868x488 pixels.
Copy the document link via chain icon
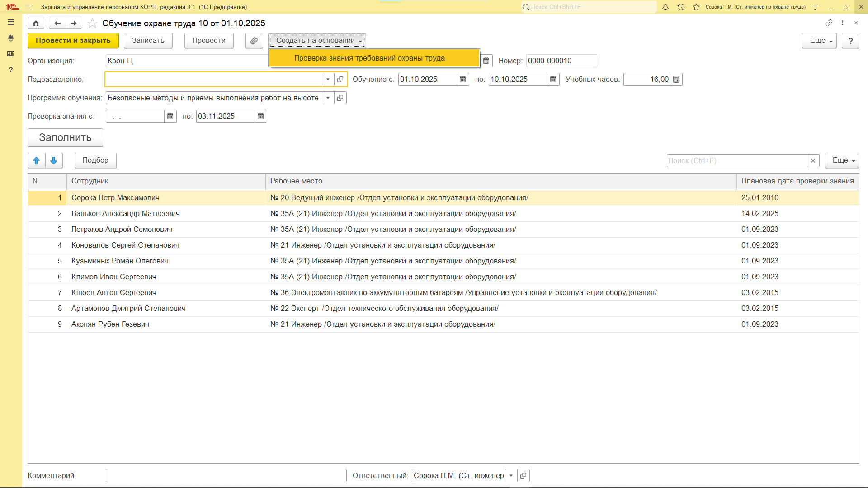click(829, 23)
